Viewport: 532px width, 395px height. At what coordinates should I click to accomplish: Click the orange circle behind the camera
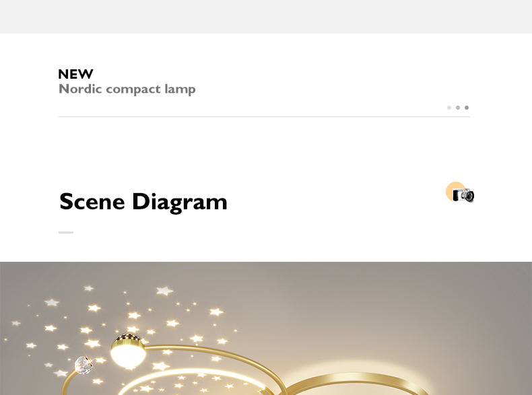[x=453, y=189]
